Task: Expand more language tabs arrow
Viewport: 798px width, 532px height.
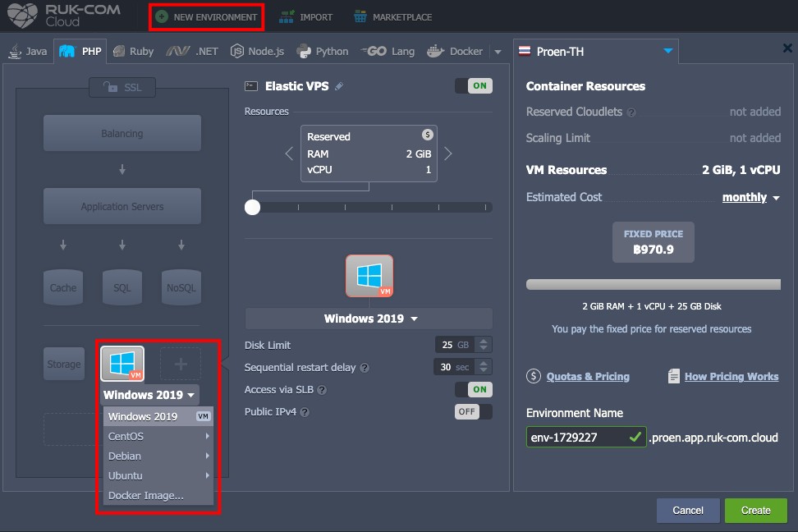Action: tap(498, 52)
